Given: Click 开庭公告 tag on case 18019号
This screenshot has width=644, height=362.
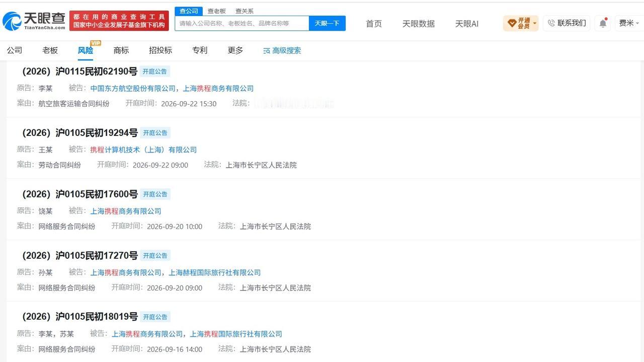Looking at the screenshot, I should click(155, 317).
